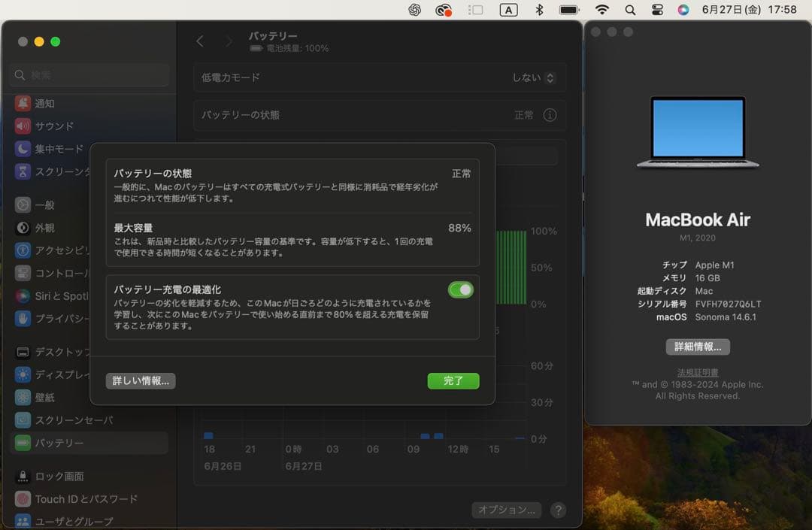Click 詳しい情報 in the battery dialog
This screenshot has height=530, width=812.
(x=141, y=380)
